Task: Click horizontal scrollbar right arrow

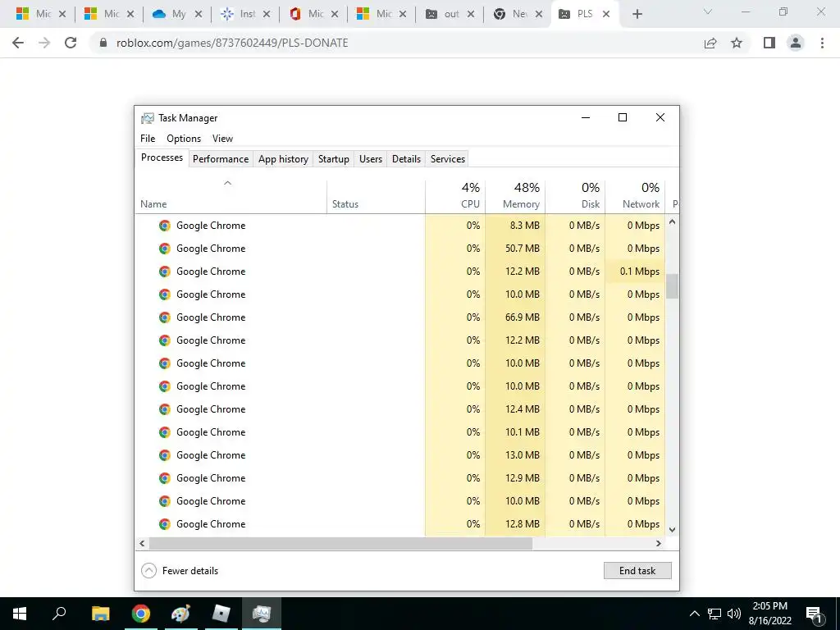Action: click(659, 543)
